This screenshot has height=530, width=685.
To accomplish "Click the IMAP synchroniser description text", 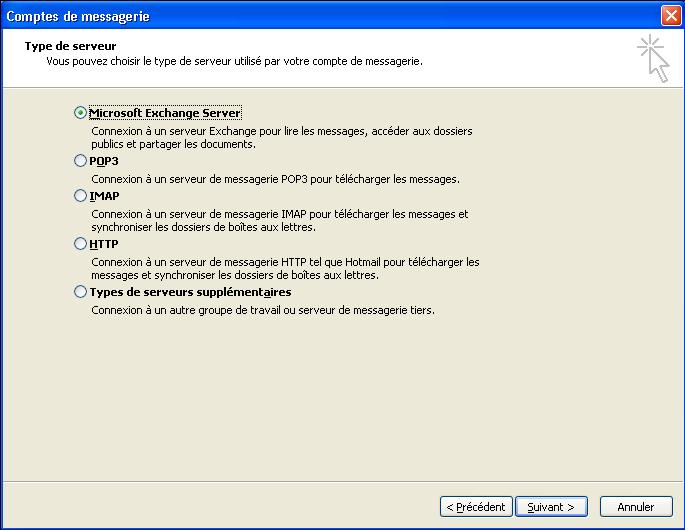I will 280,220.
